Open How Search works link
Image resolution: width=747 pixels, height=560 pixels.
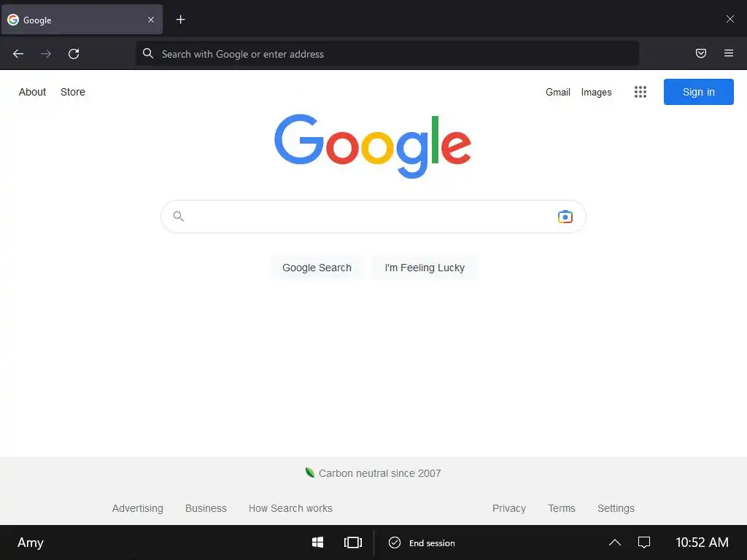(x=290, y=508)
